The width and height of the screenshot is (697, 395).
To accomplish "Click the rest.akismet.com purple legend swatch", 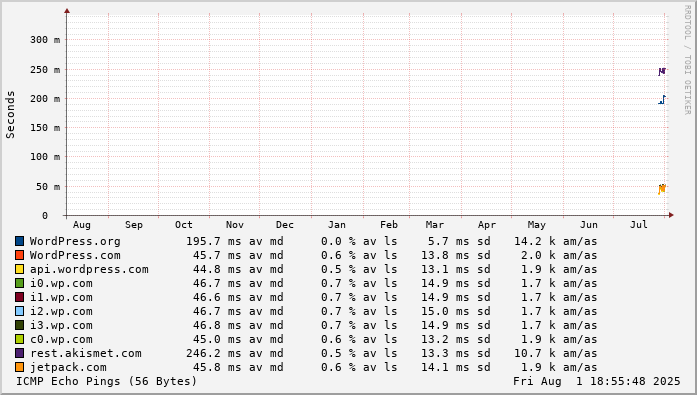I will coord(19,353).
